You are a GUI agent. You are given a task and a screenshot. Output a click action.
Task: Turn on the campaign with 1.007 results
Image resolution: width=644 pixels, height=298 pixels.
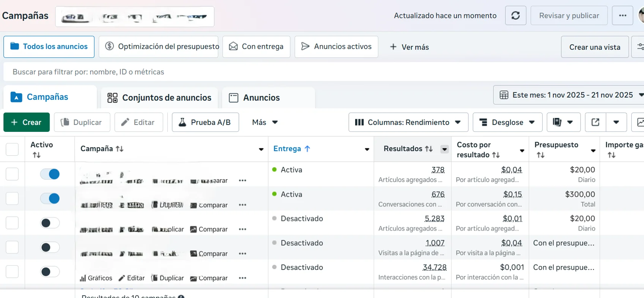point(50,247)
